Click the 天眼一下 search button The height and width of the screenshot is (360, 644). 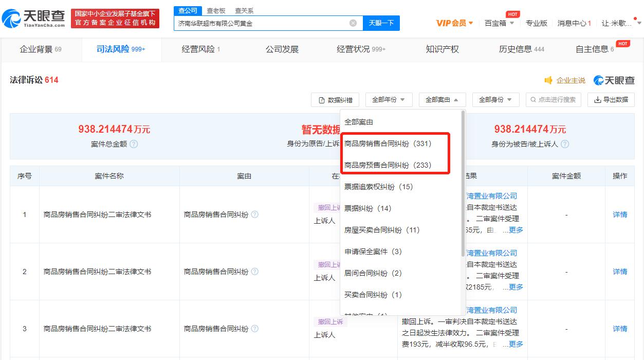[381, 23]
